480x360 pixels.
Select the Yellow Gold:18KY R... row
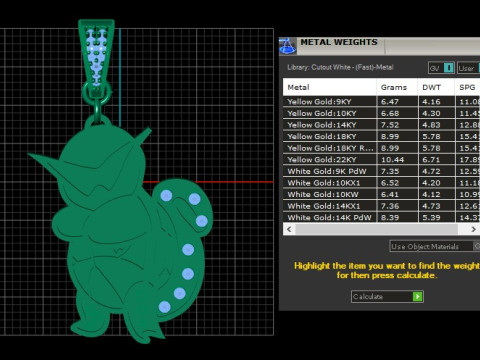(x=381, y=148)
